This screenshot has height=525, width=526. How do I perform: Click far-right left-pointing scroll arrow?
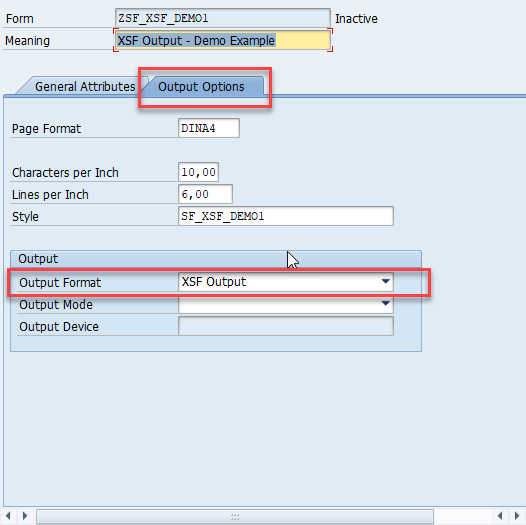pyautogui.click(x=500, y=516)
